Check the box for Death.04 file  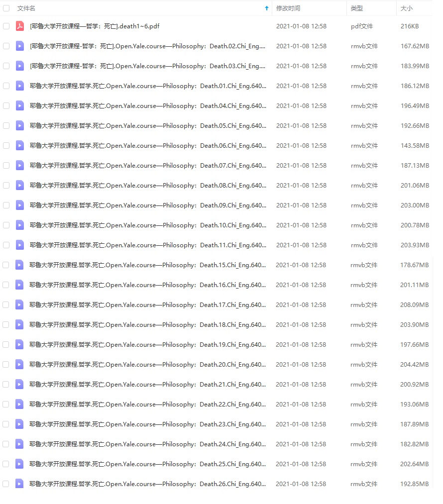click(6, 106)
